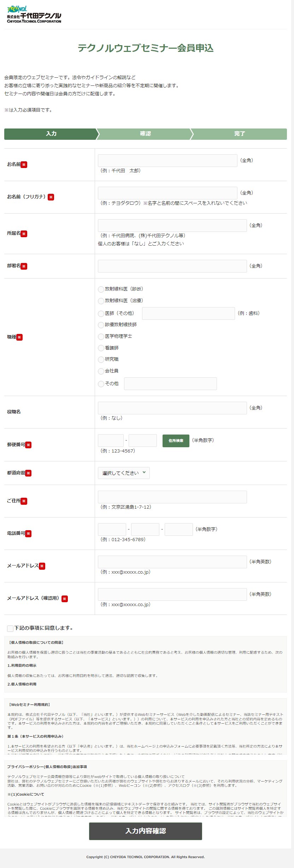The height and width of the screenshot is (868, 294).
Task: Click the 完了 step indicator
Action: (x=240, y=134)
